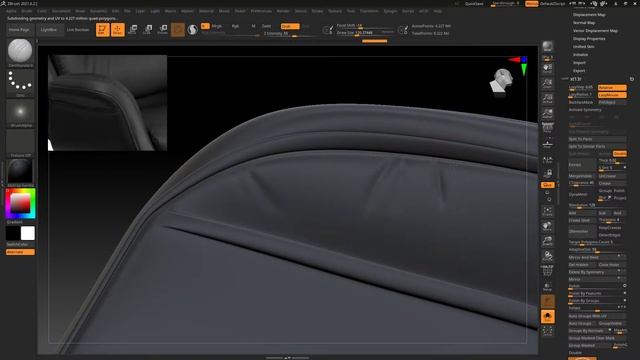Click the Frame mesh icon
The image size is (640, 360).
pos(547,211)
